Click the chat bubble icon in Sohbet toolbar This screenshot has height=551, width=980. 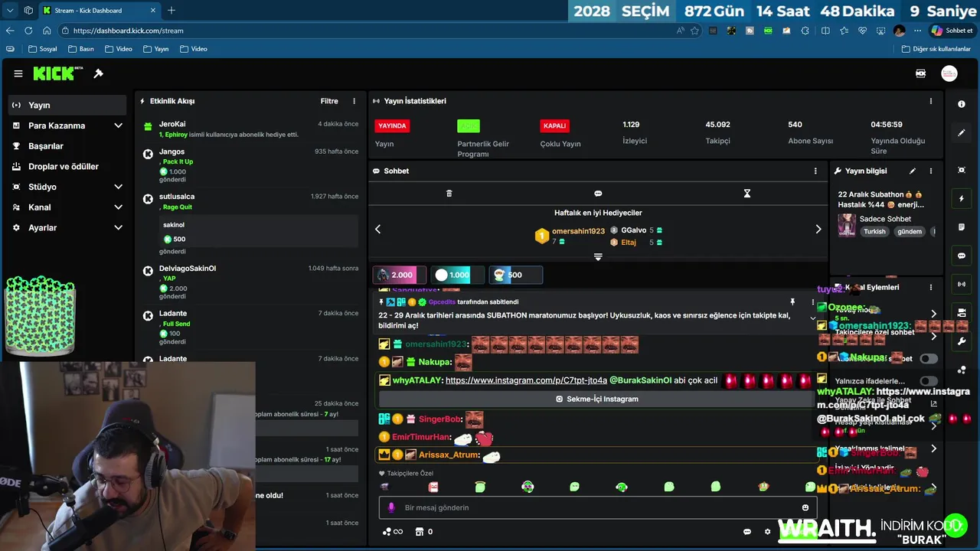598,194
